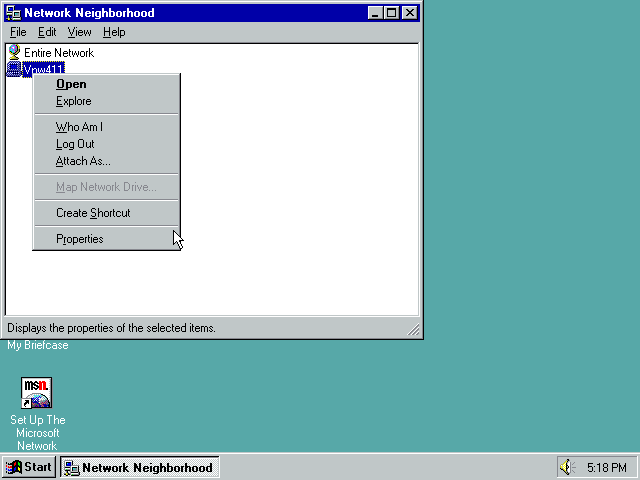This screenshot has width=640, height=480.
Task: Choose Explore from the context menu
Action: (107, 101)
